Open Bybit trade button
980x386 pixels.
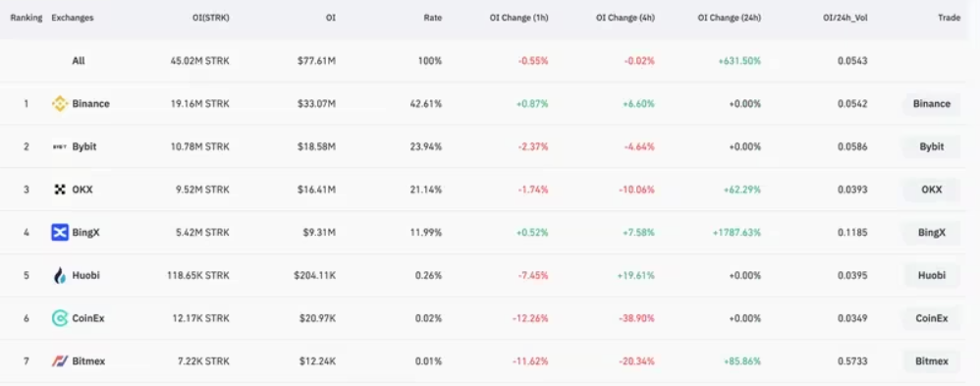point(931,147)
